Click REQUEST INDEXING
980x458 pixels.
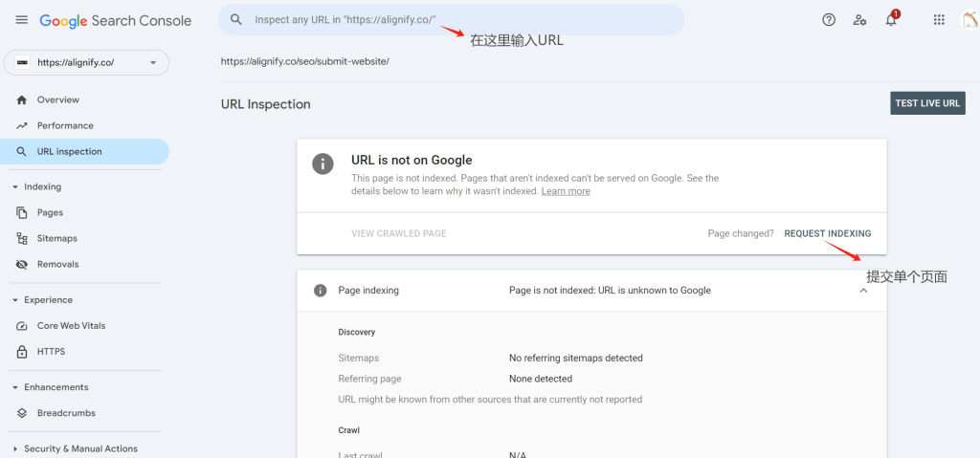(828, 233)
